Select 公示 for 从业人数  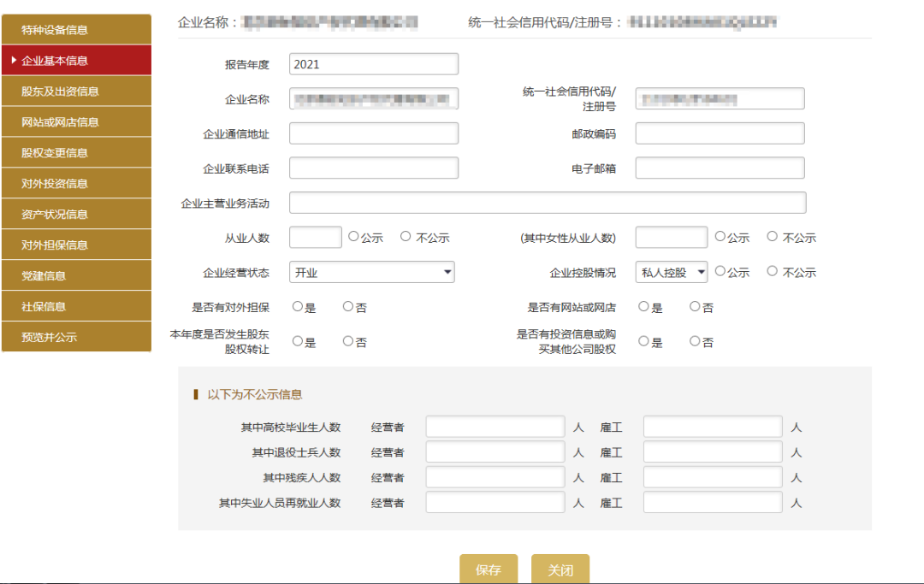click(353, 237)
